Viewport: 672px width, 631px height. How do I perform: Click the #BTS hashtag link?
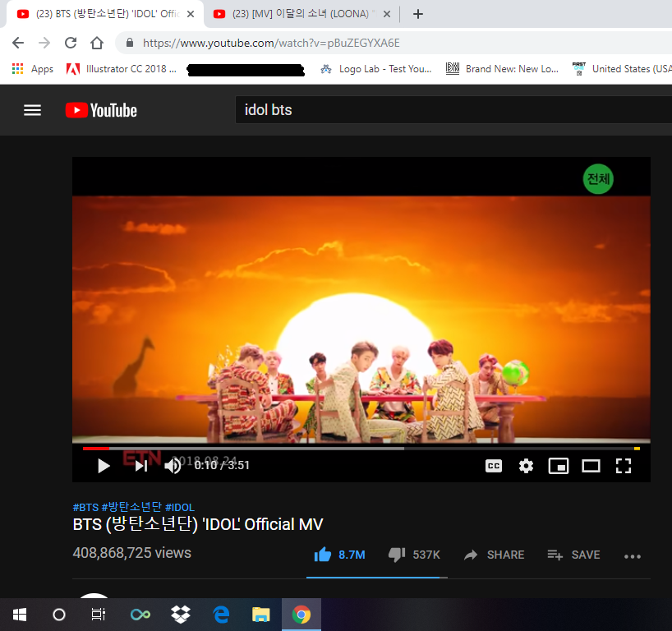(x=85, y=507)
